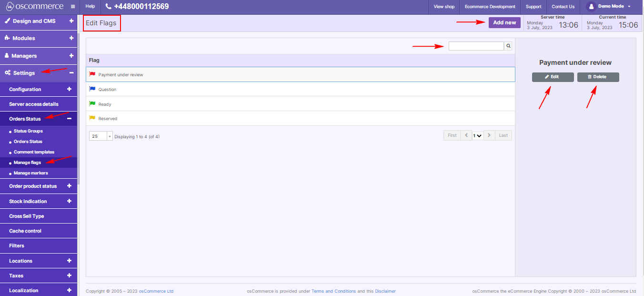Click the green flag icon for Ready
Viewport: 644px width, 296px height.
pyautogui.click(x=92, y=103)
